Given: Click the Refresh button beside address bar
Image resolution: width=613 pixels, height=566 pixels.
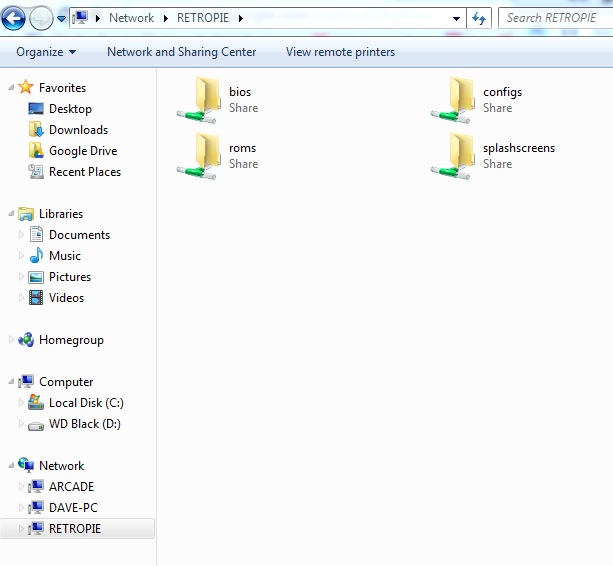Looking at the screenshot, I should click(479, 18).
